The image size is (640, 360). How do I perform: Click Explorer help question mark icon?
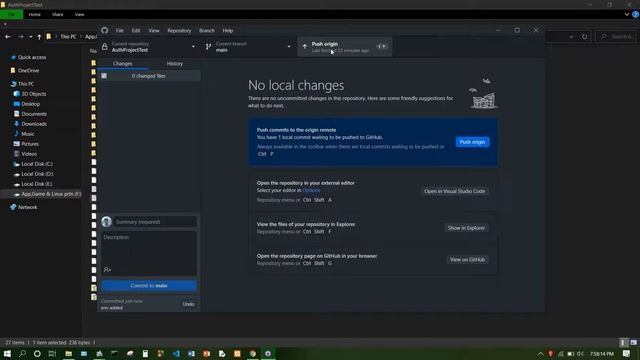coord(636,14)
